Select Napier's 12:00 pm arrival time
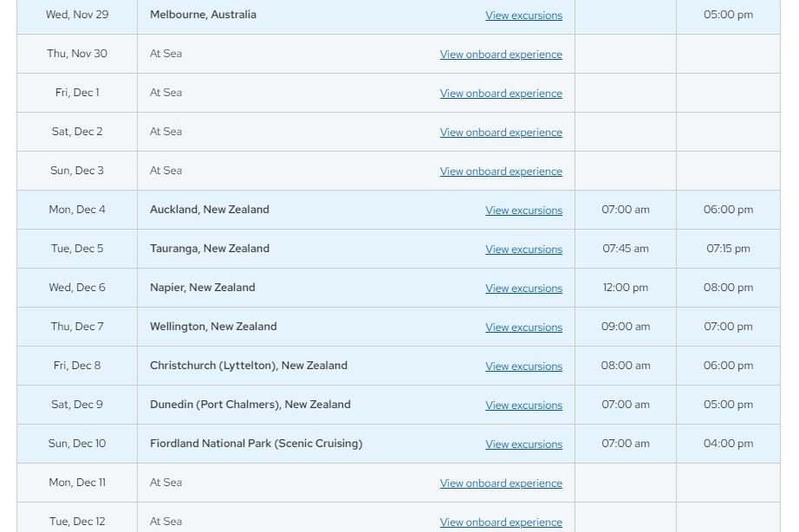799x532 pixels. point(625,288)
